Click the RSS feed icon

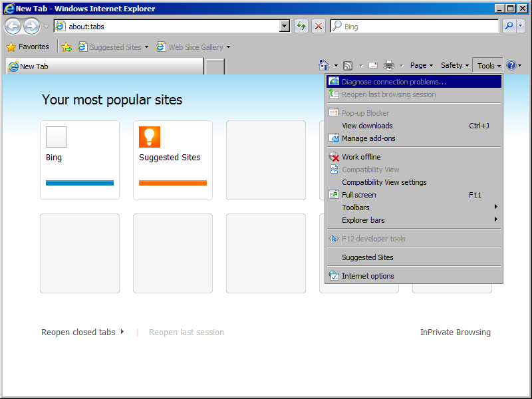[x=347, y=65]
